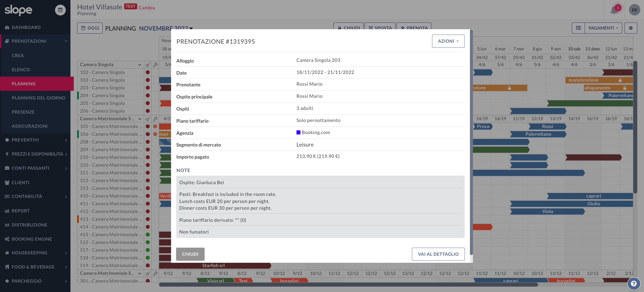
Task: Toggle the red status dot for room 102
Action: click(148, 72)
